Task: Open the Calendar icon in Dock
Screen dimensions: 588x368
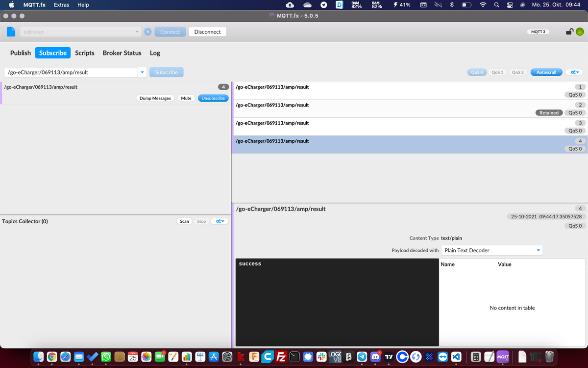Action: [133, 357]
